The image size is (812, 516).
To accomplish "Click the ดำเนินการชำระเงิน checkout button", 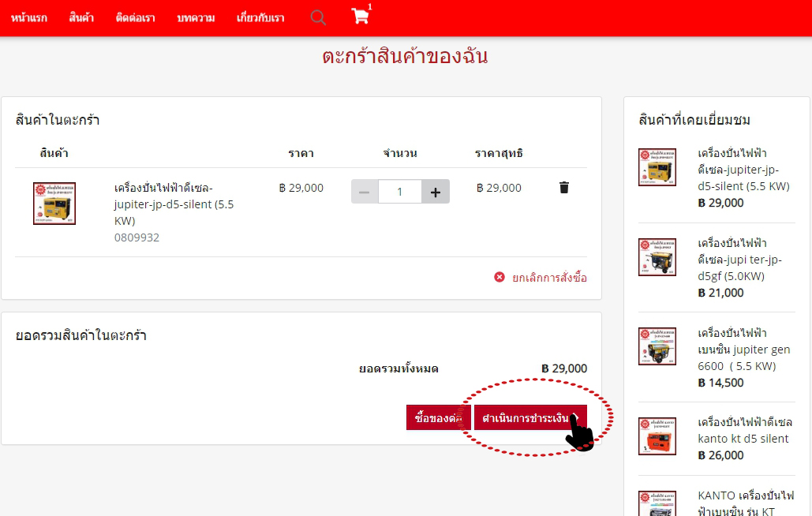I will click(x=530, y=417).
